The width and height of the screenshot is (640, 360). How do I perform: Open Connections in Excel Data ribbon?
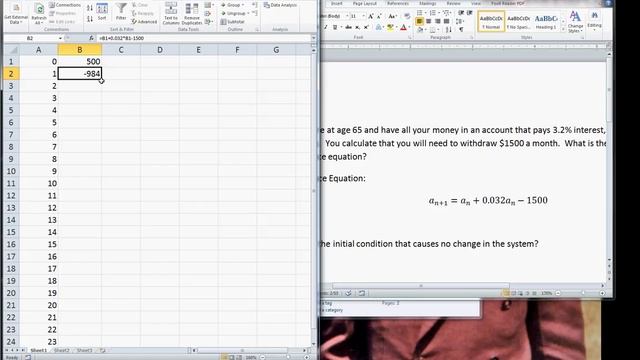pyautogui.click(x=65, y=5)
